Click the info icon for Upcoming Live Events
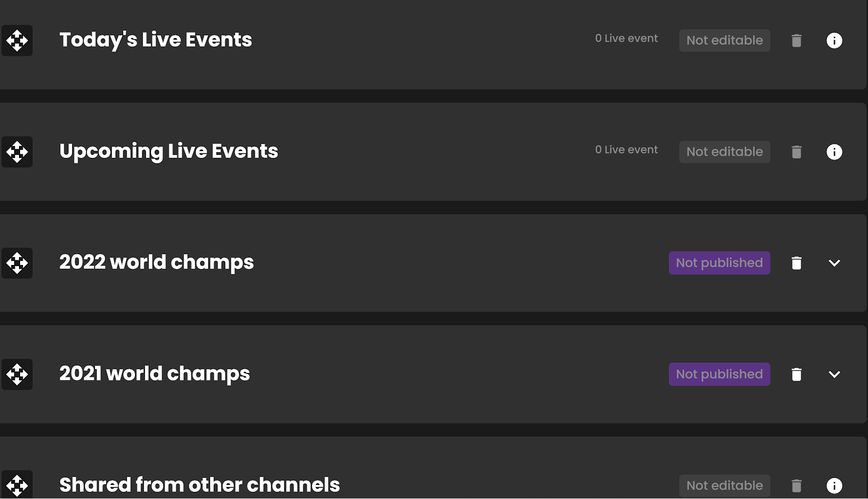Screen dimensions: 868x499 click(x=834, y=152)
